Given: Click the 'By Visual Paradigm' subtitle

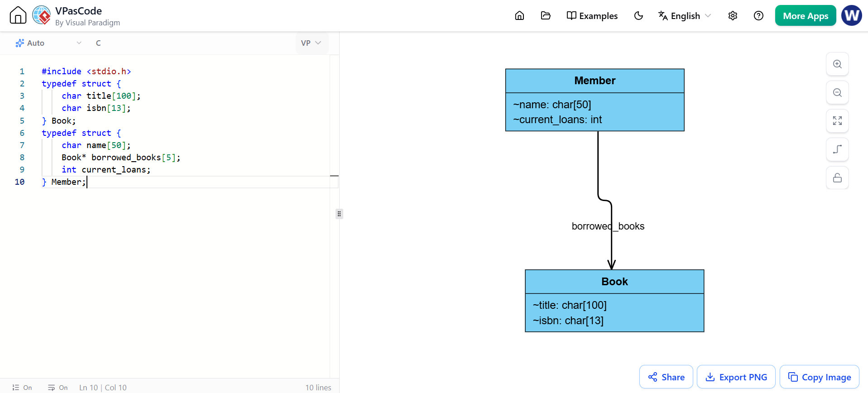Looking at the screenshot, I should [87, 23].
